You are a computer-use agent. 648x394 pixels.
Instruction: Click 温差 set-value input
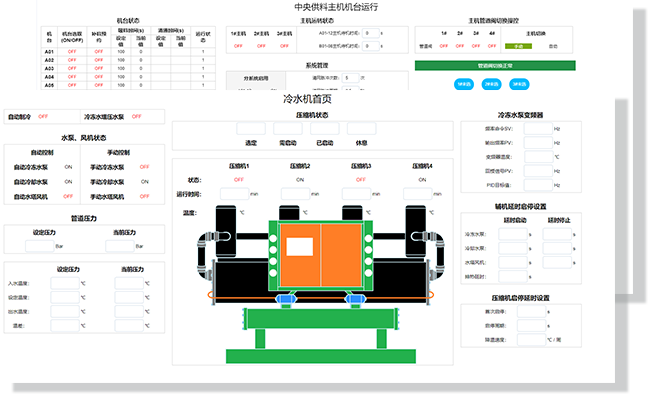pos(65,325)
